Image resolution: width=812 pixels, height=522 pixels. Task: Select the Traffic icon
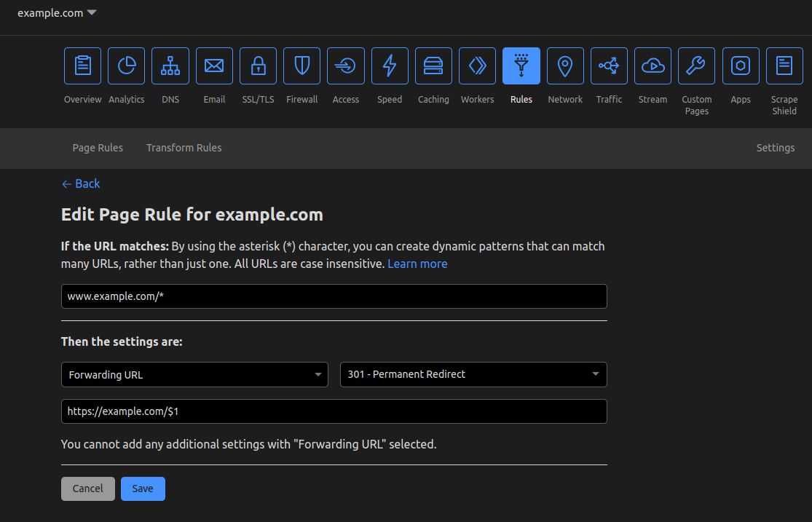pos(609,66)
